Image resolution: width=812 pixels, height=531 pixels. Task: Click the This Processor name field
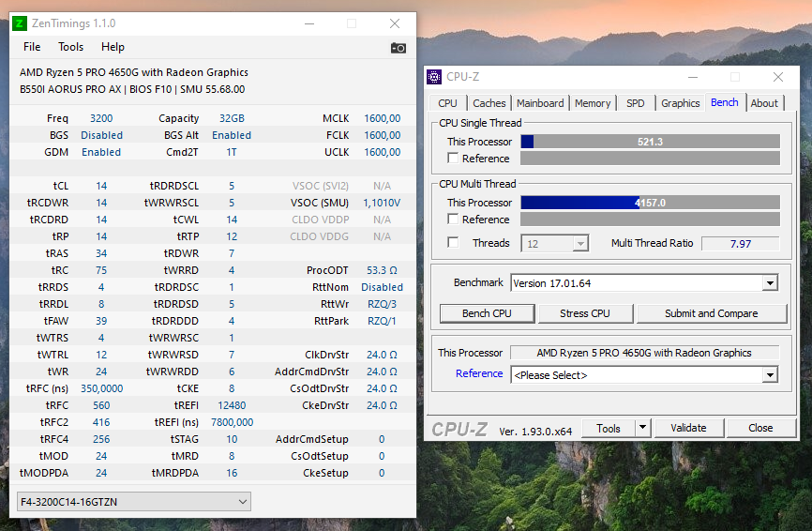coord(644,353)
